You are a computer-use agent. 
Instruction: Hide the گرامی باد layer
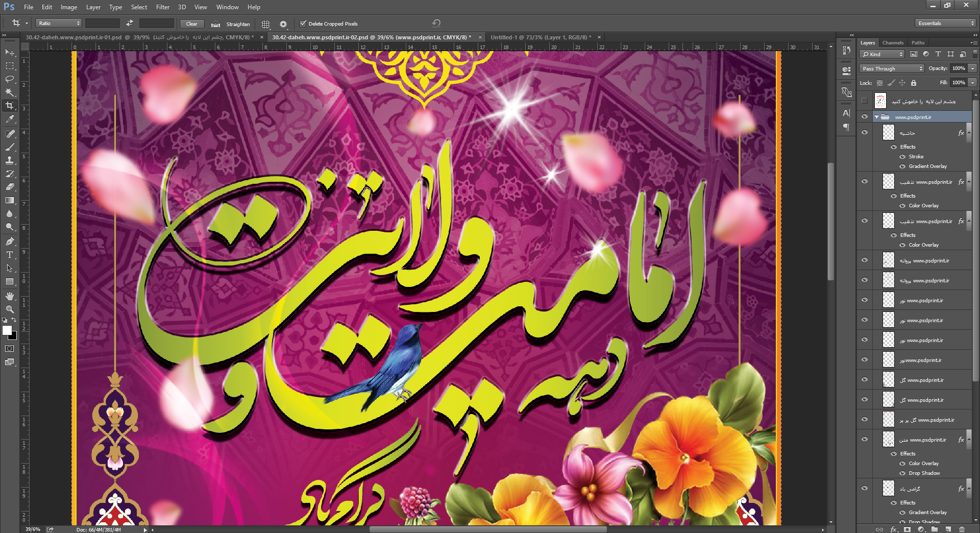[865, 489]
